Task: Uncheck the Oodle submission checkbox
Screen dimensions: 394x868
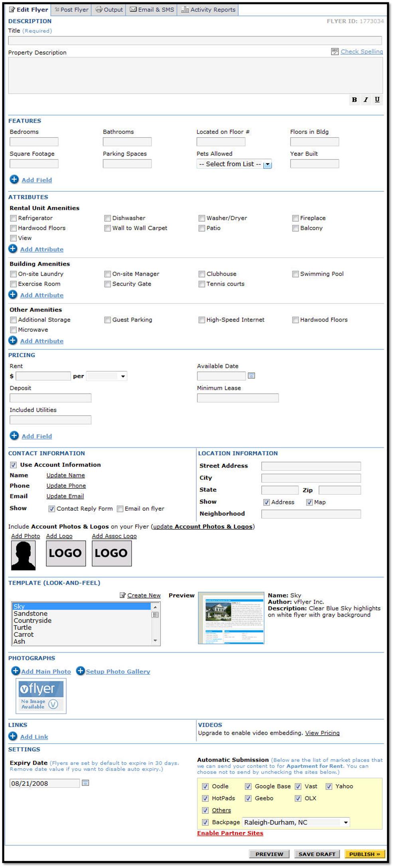Action: 205,786
